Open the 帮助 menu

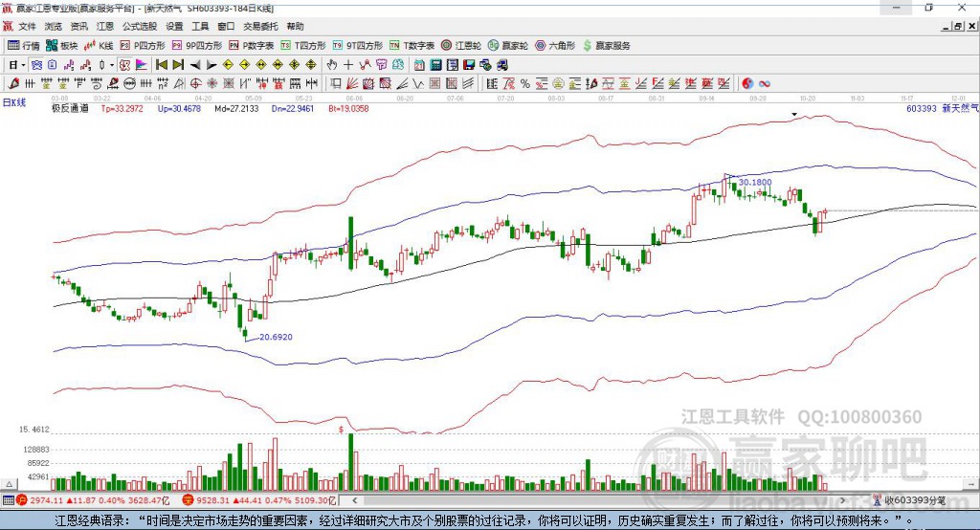point(295,26)
